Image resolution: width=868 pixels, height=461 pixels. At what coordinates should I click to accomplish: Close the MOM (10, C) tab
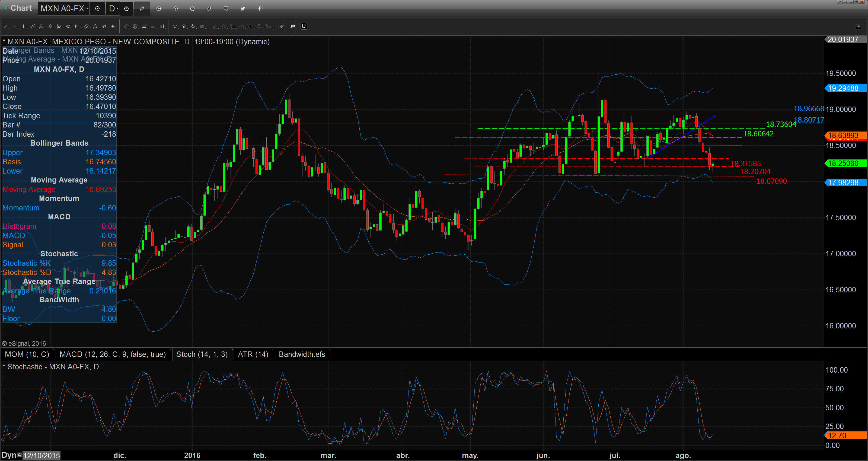coord(54,350)
